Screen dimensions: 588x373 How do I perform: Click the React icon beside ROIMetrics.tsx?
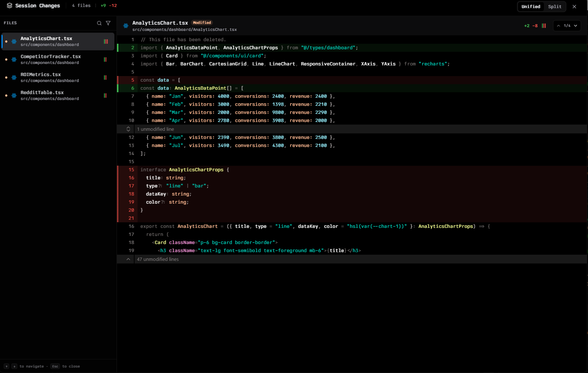tap(14, 78)
